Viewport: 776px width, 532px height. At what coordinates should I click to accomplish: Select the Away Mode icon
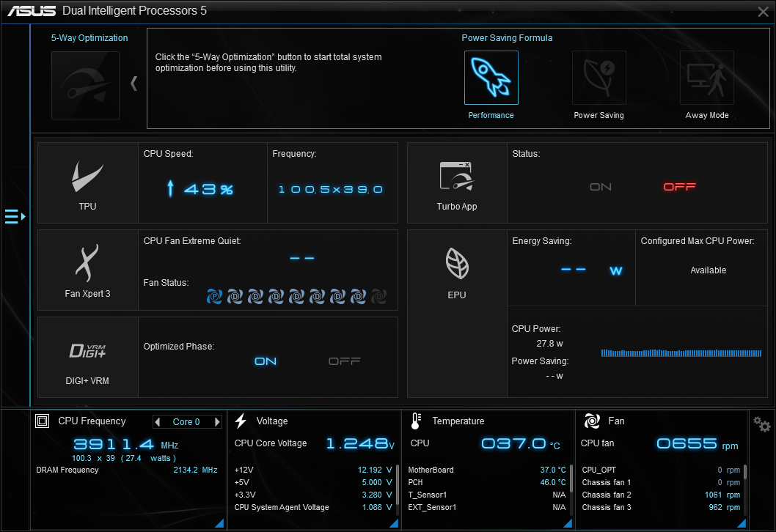coord(707,78)
